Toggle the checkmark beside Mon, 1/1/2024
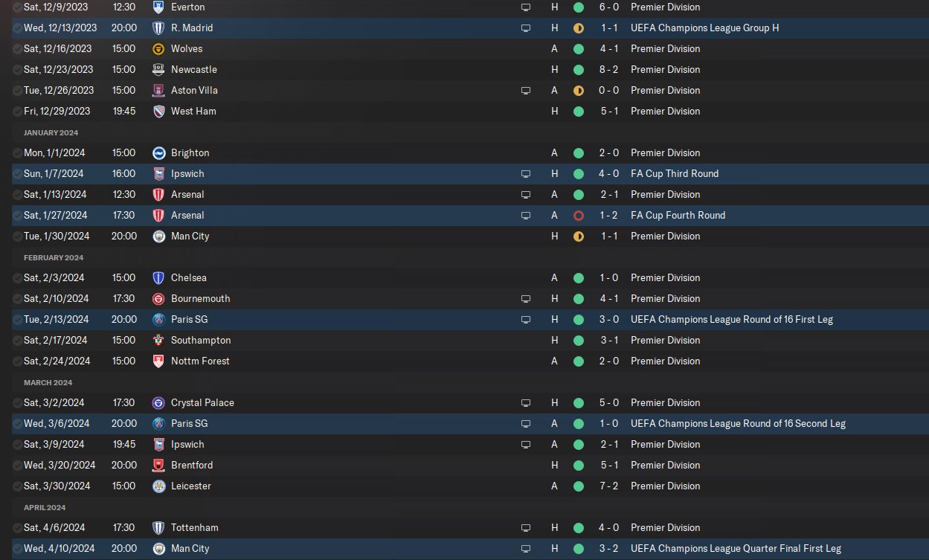The width and height of the screenshot is (929, 560). click(x=18, y=153)
